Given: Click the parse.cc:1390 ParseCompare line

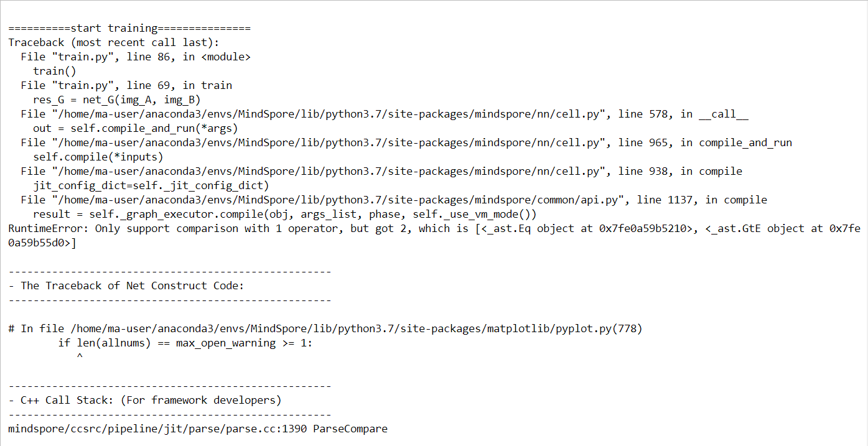Looking at the screenshot, I should 198,429.
